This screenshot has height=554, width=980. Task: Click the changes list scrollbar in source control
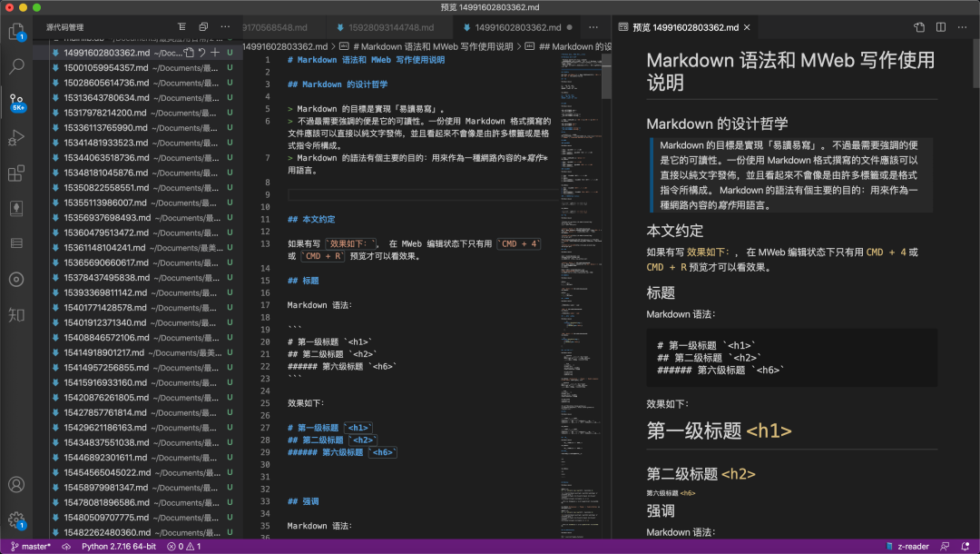click(238, 272)
